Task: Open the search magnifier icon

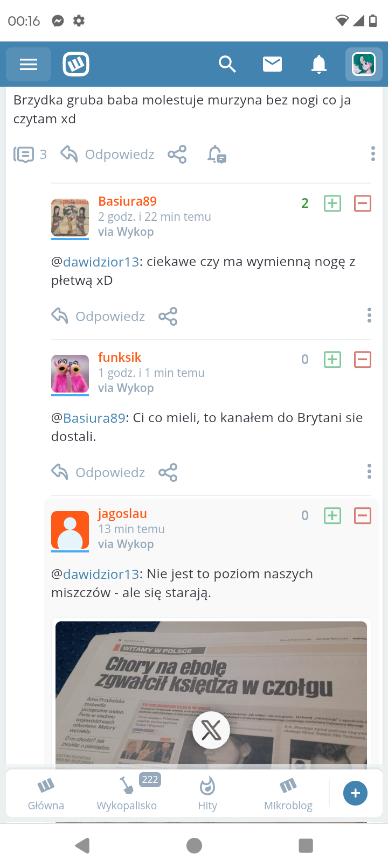Action: tap(227, 65)
